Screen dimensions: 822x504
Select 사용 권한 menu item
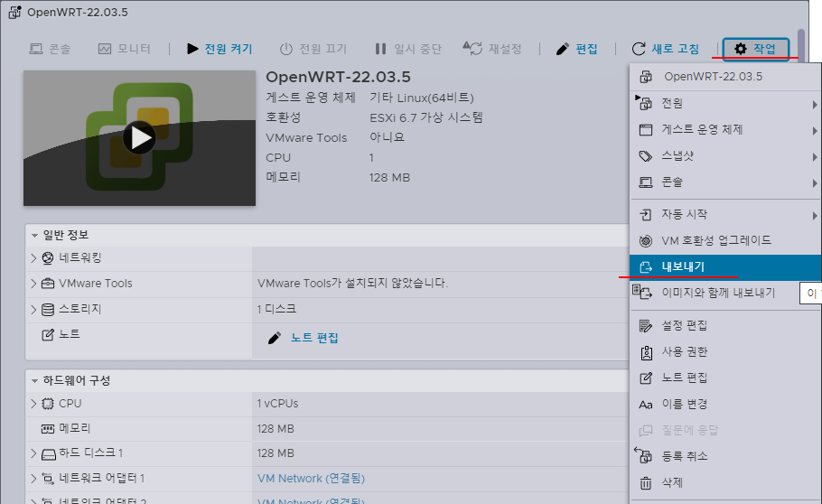click(725, 352)
